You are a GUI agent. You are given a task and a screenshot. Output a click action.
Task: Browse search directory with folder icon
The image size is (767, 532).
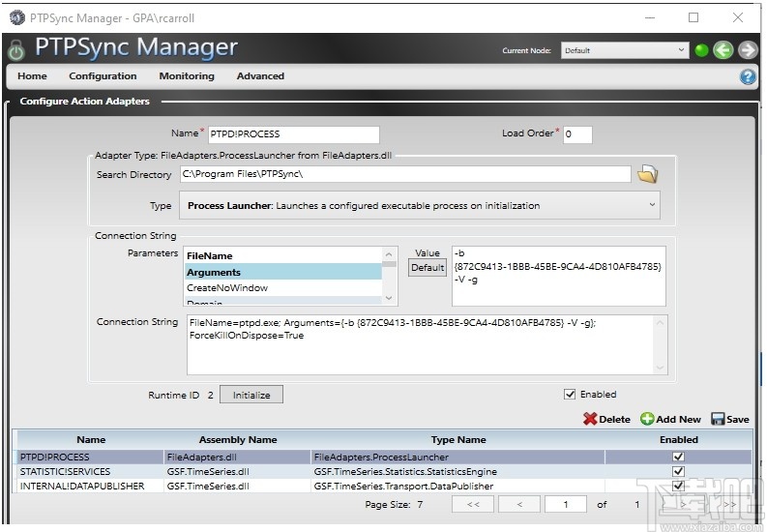(648, 174)
